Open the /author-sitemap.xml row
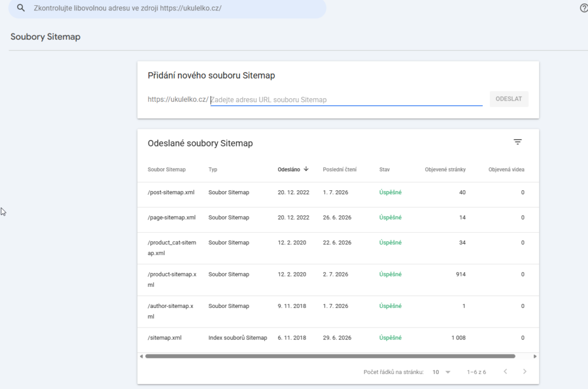 coord(338,311)
